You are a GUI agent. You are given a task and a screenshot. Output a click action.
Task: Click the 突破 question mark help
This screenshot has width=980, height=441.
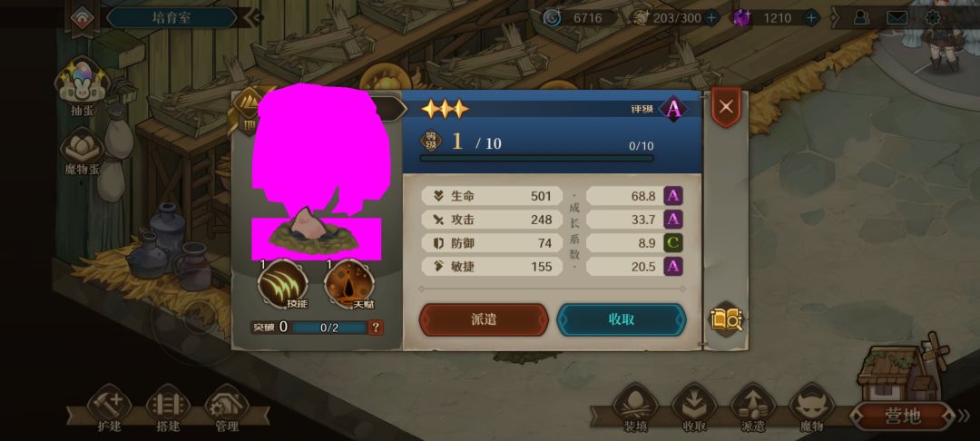click(x=376, y=328)
